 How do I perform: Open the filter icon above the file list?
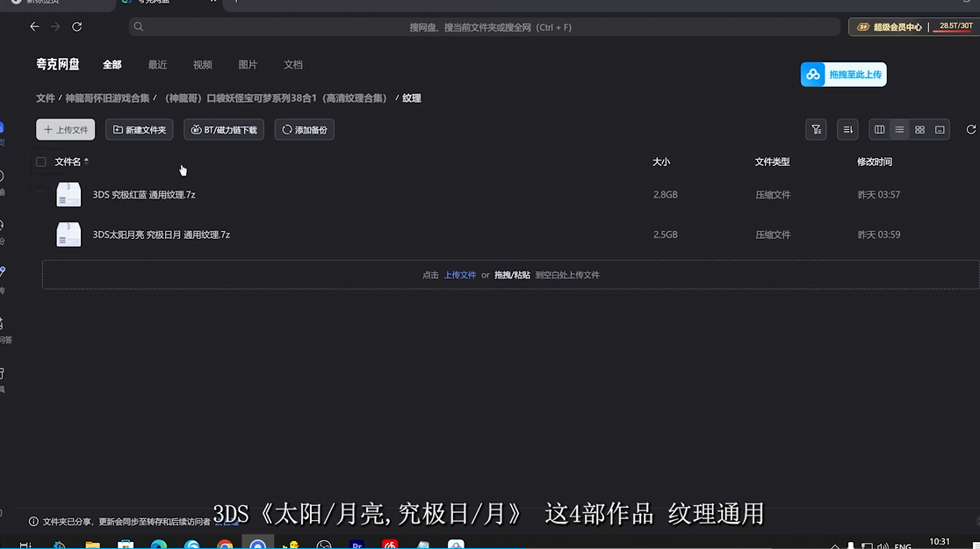pos(816,129)
